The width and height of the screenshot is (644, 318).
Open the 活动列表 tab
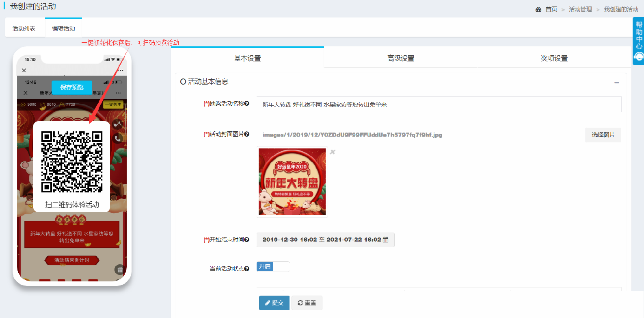tap(24, 28)
